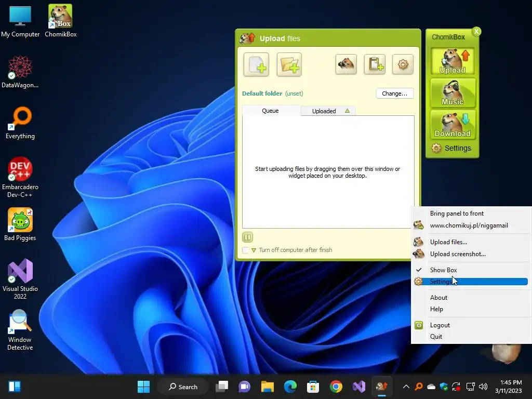Select the Everything desktop shortcut

click(x=20, y=123)
